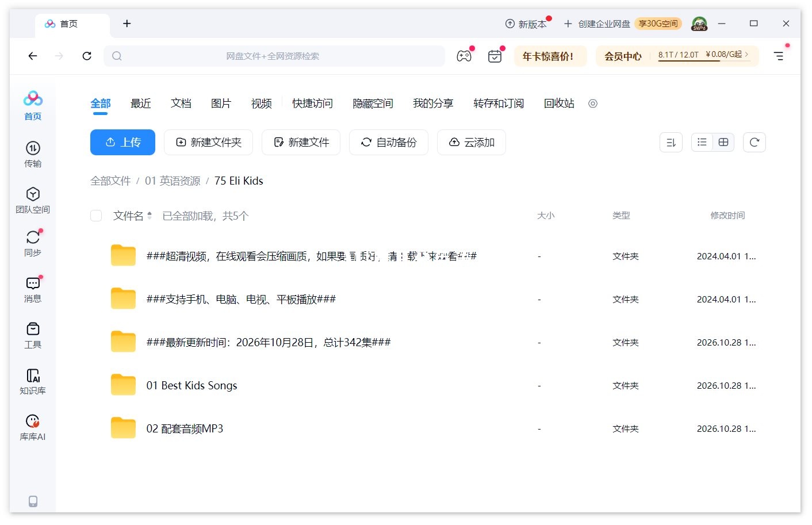
Task: Open the 同步 sync sidebar icon
Action: pos(33,243)
